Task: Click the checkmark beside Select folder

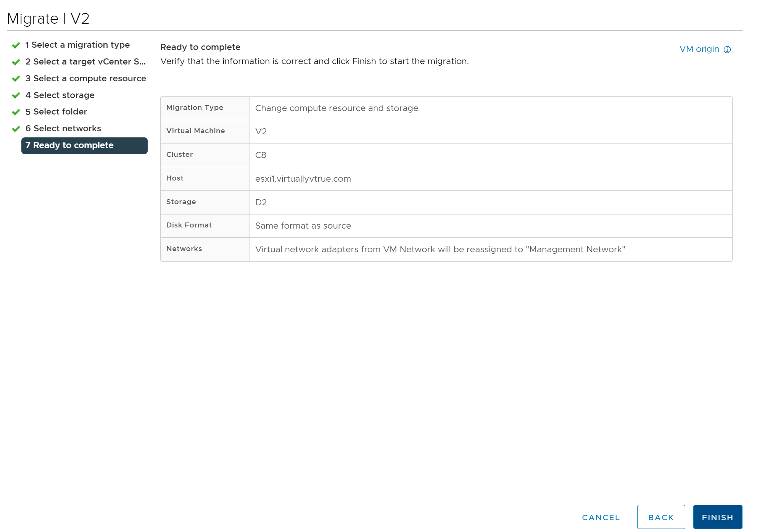Action: point(15,112)
